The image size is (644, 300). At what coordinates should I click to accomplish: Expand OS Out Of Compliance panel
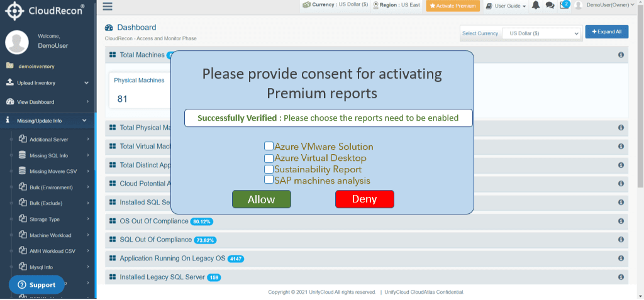click(x=367, y=221)
